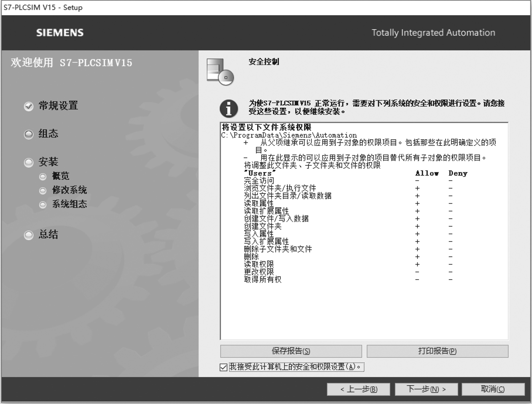Toggle 我接受此计算机上的安全和权限设置 checkbox

pyautogui.click(x=224, y=367)
